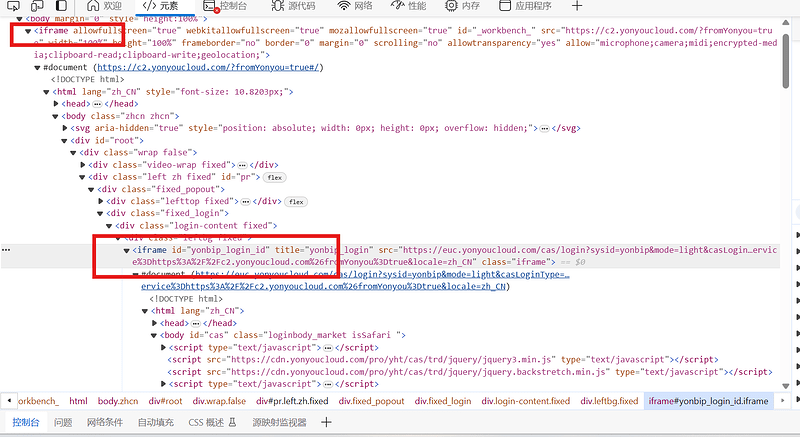Toggle the device emulation icon
The height and width of the screenshot is (437, 800).
[x=37, y=6]
